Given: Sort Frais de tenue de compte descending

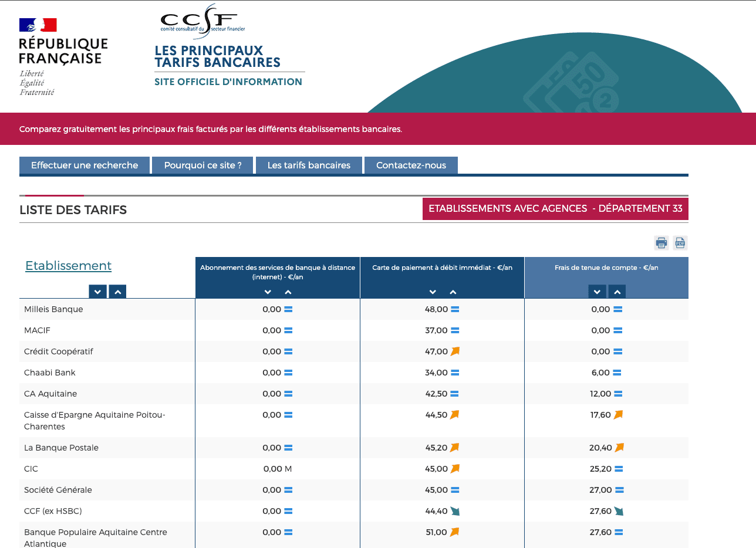Looking at the screenshot, I should point(597,292).
